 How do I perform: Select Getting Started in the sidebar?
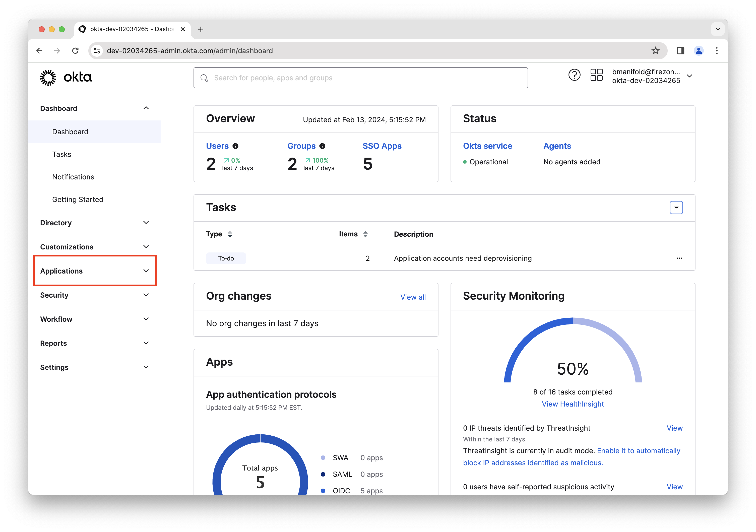click(78, 199)
